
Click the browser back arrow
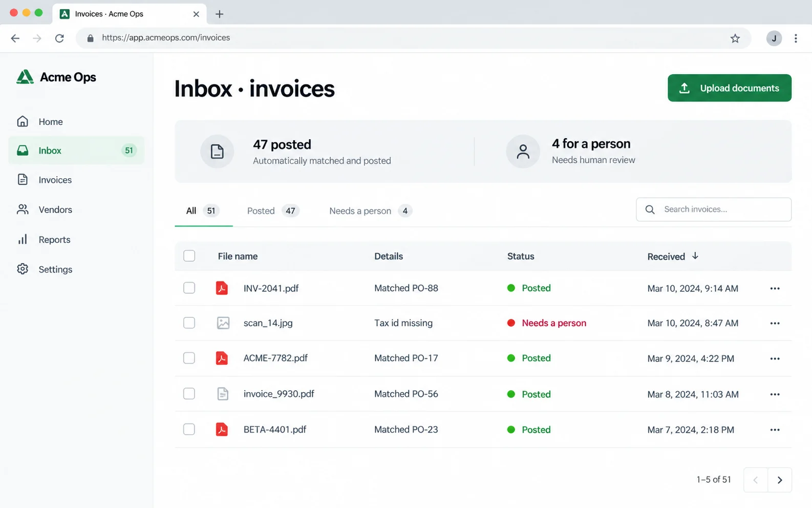coord(15,38)
